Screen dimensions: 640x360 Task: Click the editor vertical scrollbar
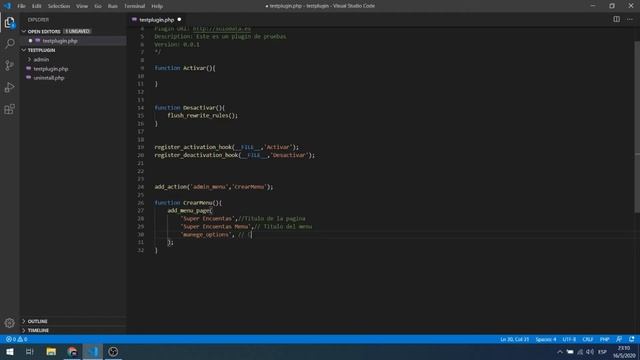(637, 127)
